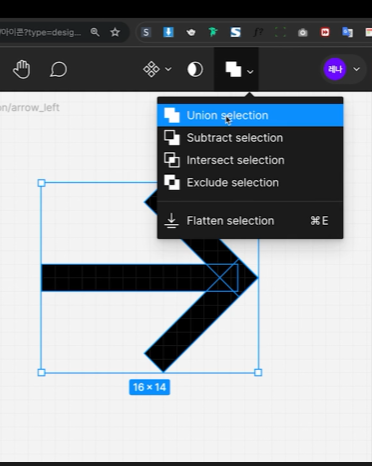Click the bottom-left selection handle
The image size is (372, 466).
coord(41,372)
